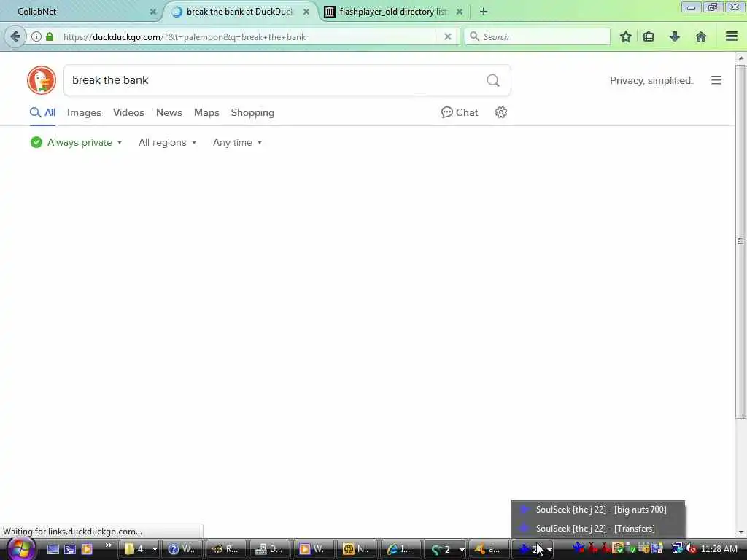Click the page vertical scrollbar

740,241
